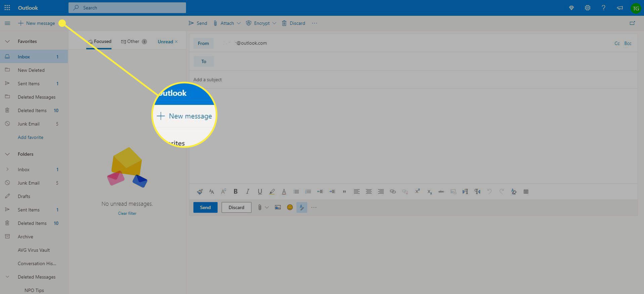Viewport: 644px width, 294px height.
Task: Click the Format painter icon
Action: pos(200,192)
